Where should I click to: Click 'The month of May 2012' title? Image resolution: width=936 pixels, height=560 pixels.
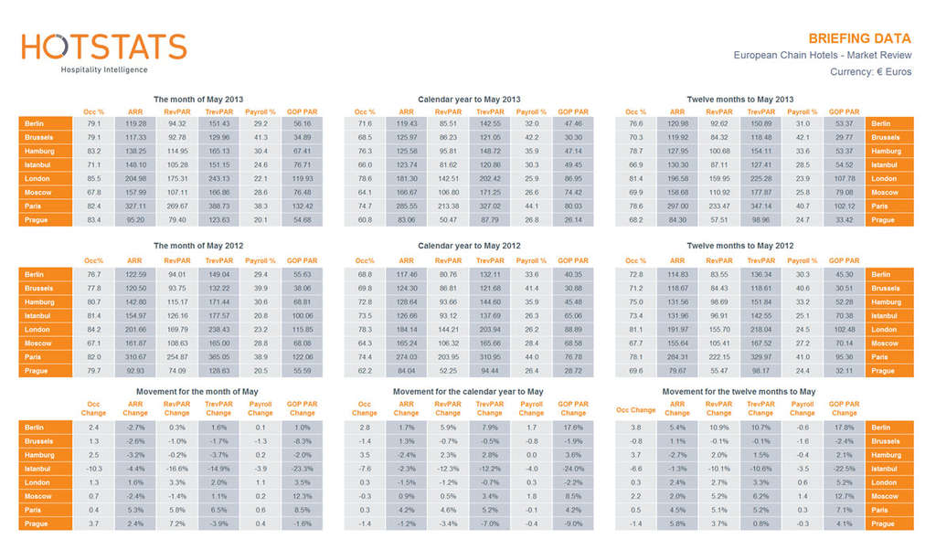[x=198, y=246]
